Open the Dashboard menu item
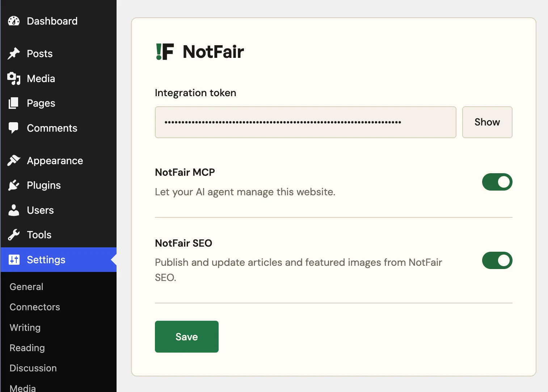The width and height of the screenshot is (548, 392). 52,21
